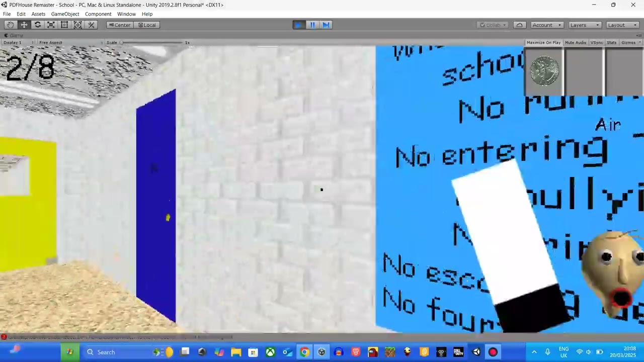Viewport: 644px width, 362px height.
Task: Click the microphone tray icon
Action: [548, 352]
